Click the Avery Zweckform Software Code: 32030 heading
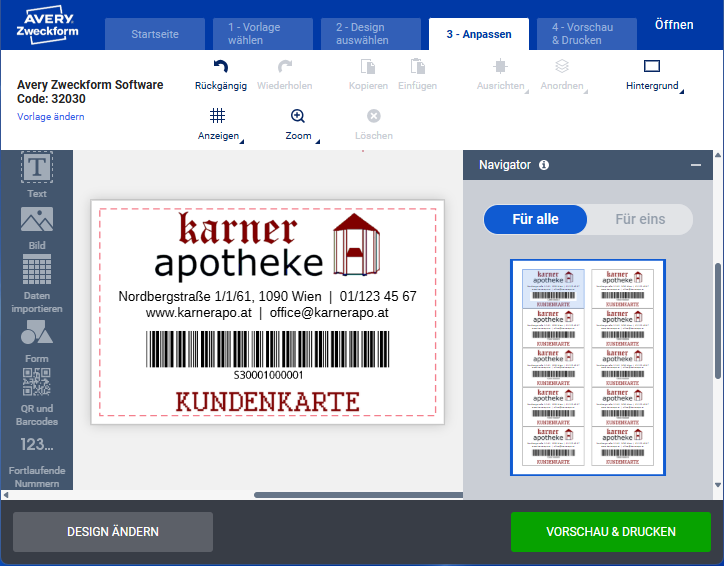724x566 pixels. (x=90, y=91)
